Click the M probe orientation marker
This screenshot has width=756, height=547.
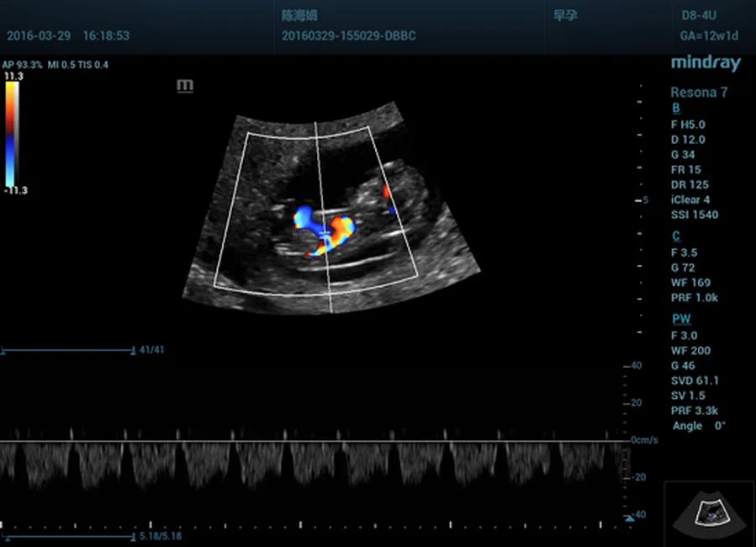[186, 85]
